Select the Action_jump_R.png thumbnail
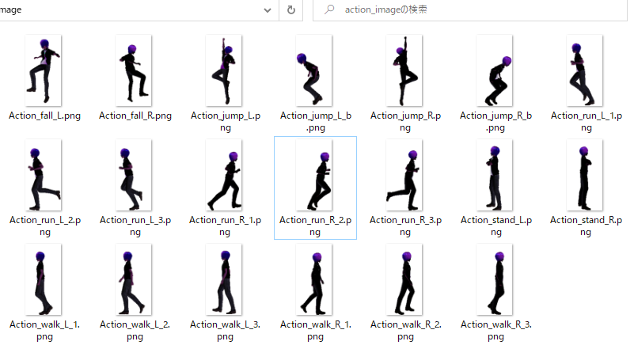 click(404, 70)
